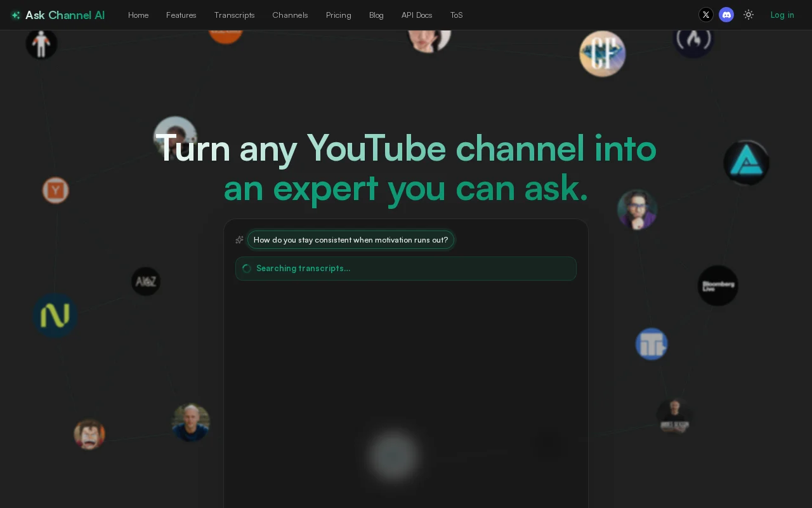This screenshot has width=812, height=508.
Task: Select the Bloomberg Live channel avatar
Action: point(718,286)
